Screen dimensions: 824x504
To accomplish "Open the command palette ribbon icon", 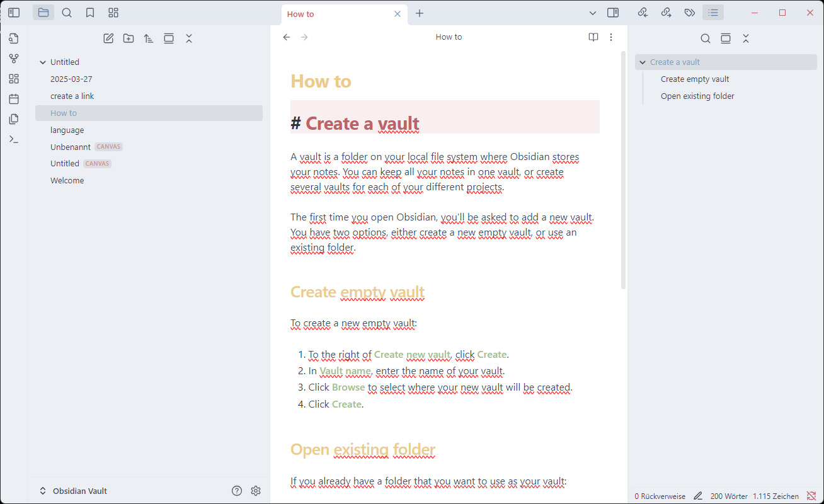I will click(x=14, y=139).
